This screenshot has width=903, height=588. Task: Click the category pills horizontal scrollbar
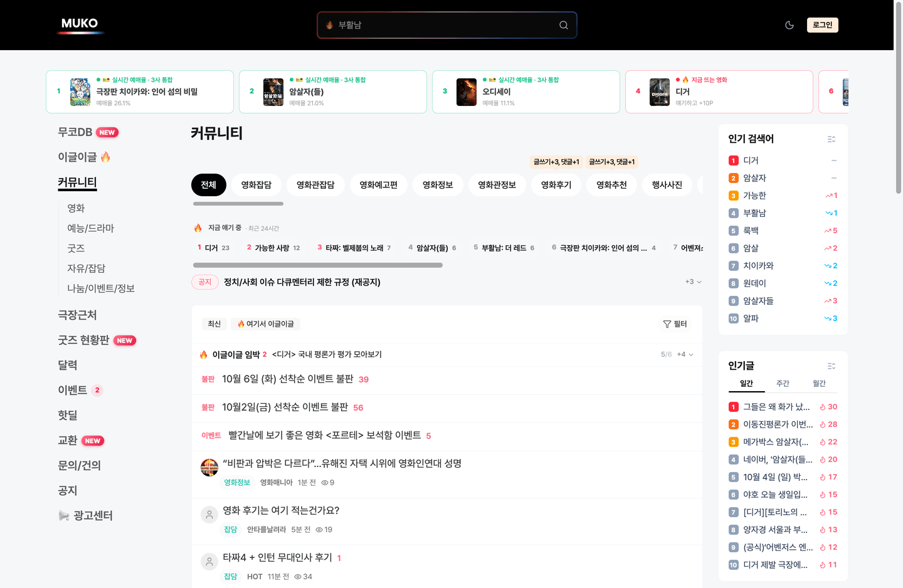click(238, 204)
